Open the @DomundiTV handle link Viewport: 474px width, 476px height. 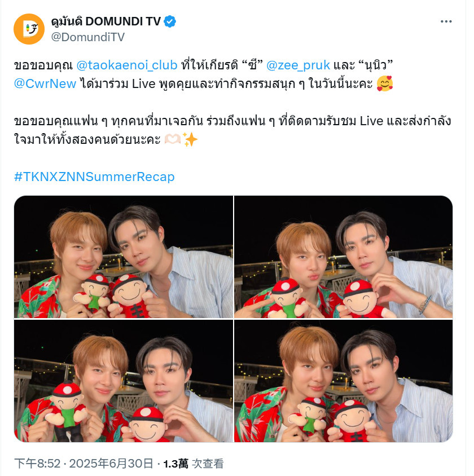point(88,37)
